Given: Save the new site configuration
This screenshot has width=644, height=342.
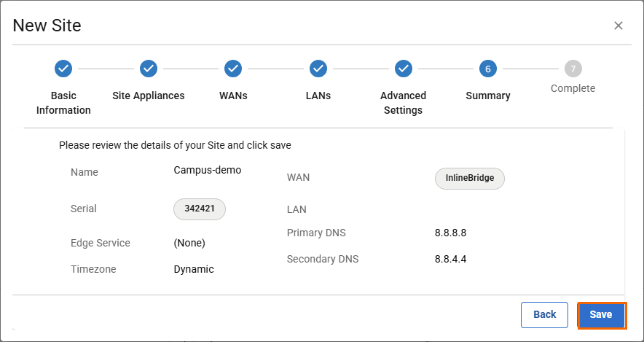Looking at the screenshot, I should tap(601, 315).
